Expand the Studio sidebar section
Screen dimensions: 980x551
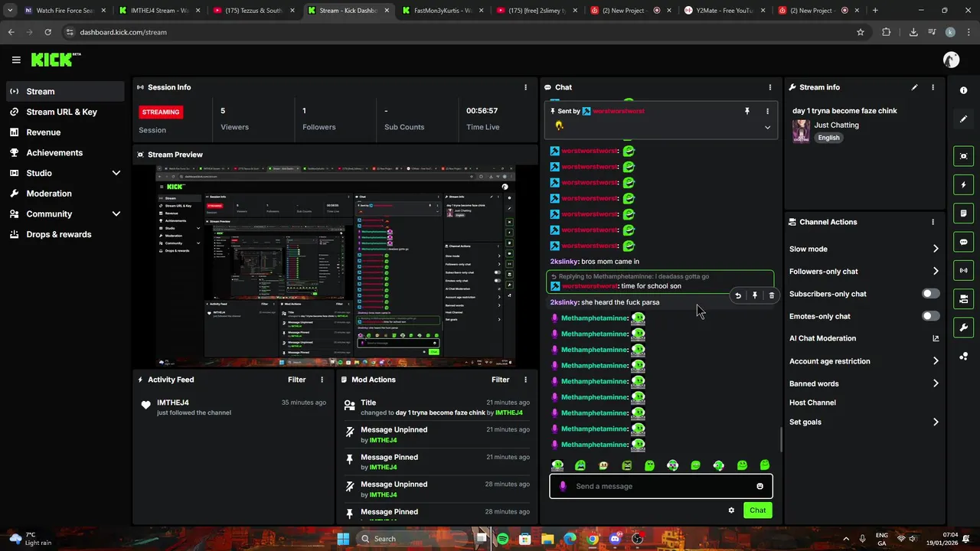[116, 173]
